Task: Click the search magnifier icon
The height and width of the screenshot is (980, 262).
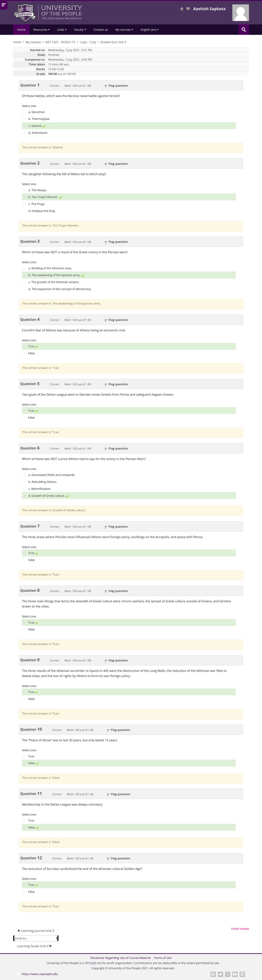Action: (243, 29)
